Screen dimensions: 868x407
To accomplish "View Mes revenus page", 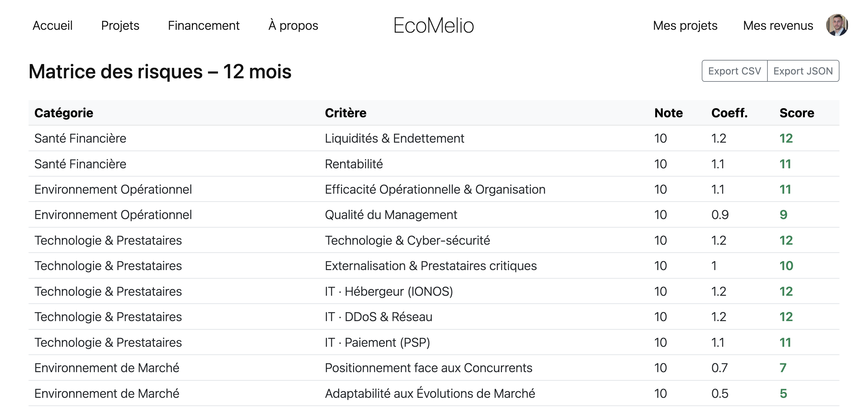I will point(778,26).
